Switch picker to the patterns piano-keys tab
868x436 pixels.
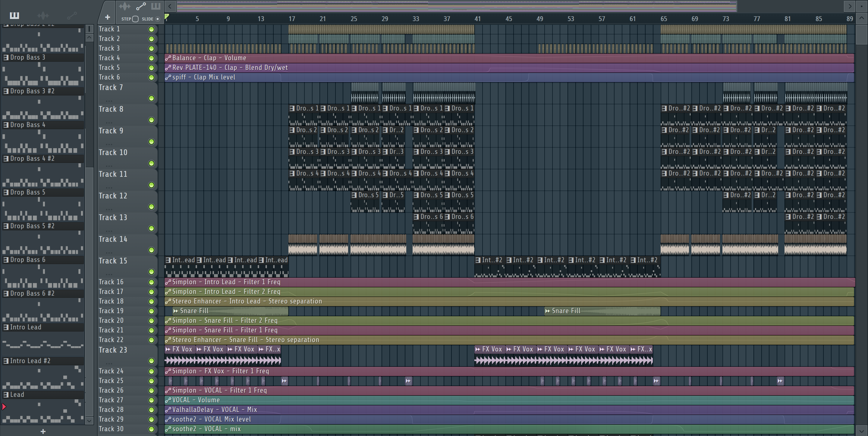14,15
